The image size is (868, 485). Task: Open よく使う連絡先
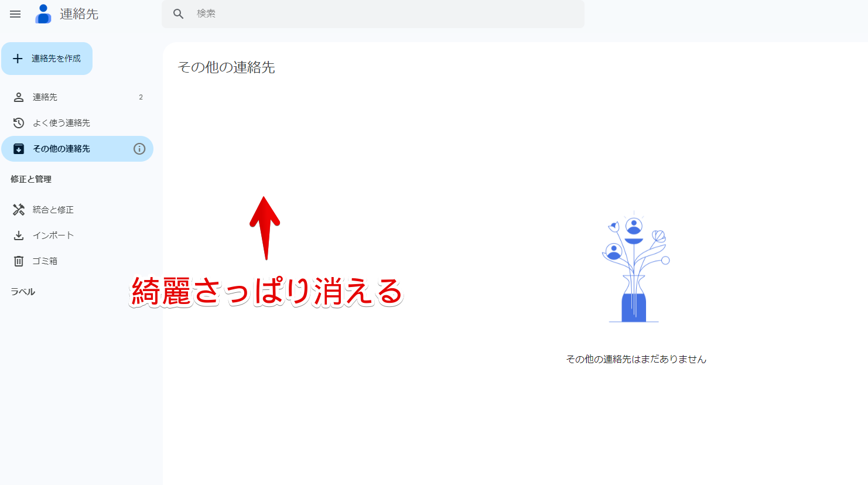point(77,123)
